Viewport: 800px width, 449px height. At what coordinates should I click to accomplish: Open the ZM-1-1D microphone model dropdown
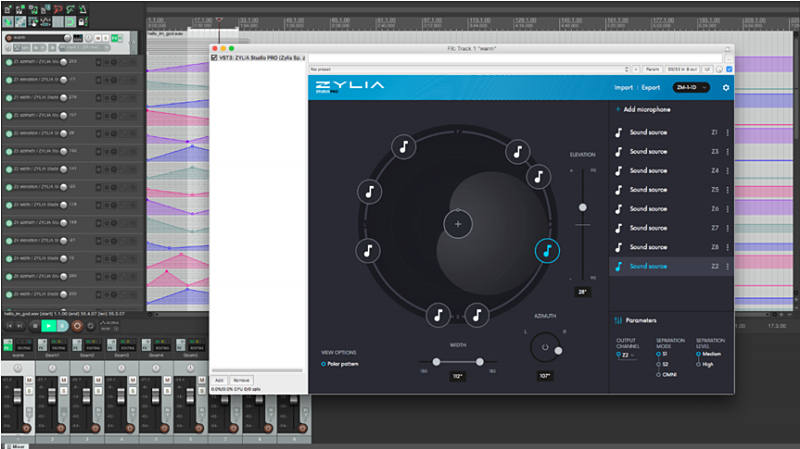click(x=691, y=88)
